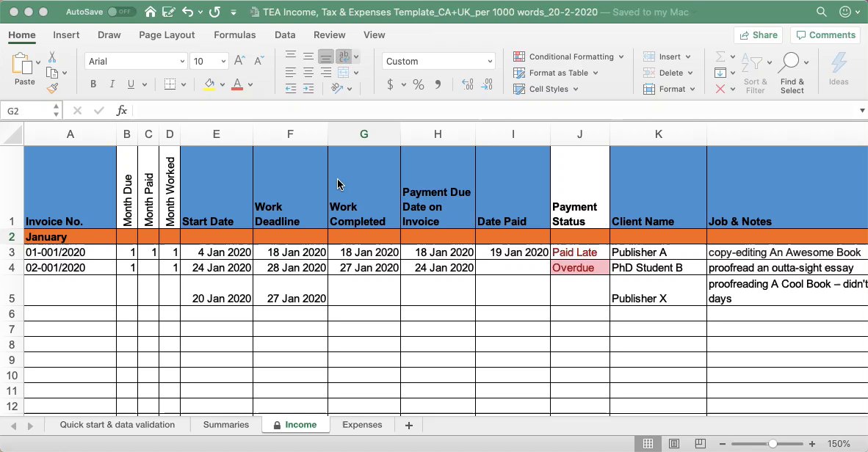Viewport: 868px width, 452px height.
Task: Click the Paste clipboard icon
Action: point(22,64)
